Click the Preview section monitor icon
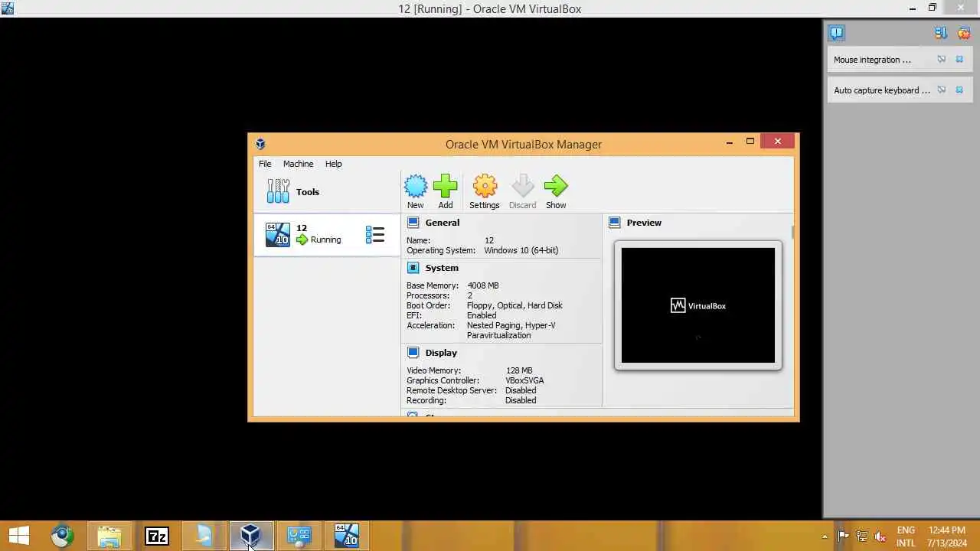Screen dimensions: 980x551 click(614, 223)
